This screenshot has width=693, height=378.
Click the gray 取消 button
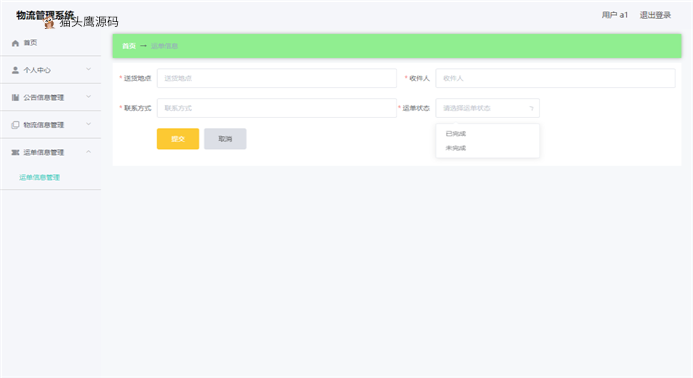(225, 139)
